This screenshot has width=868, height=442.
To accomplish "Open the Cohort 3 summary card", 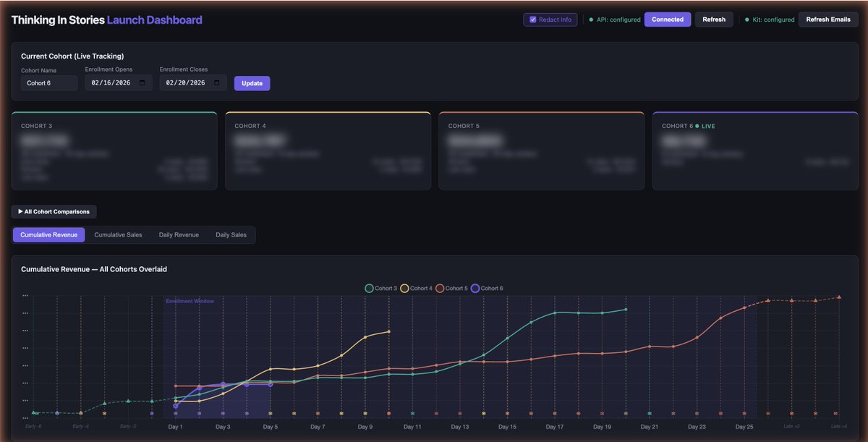I will coord(114,151).
